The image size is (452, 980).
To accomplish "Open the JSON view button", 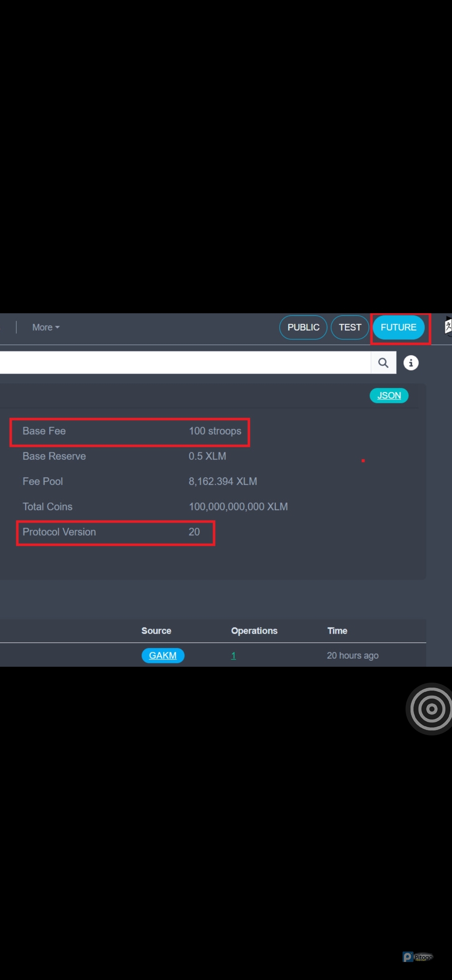I will pyautogui.click(x=389, y=395).
